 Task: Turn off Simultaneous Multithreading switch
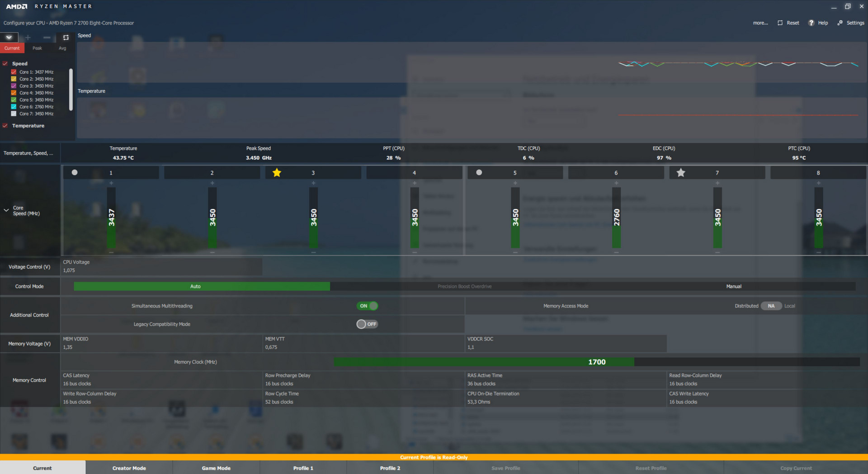coord(367,306)
